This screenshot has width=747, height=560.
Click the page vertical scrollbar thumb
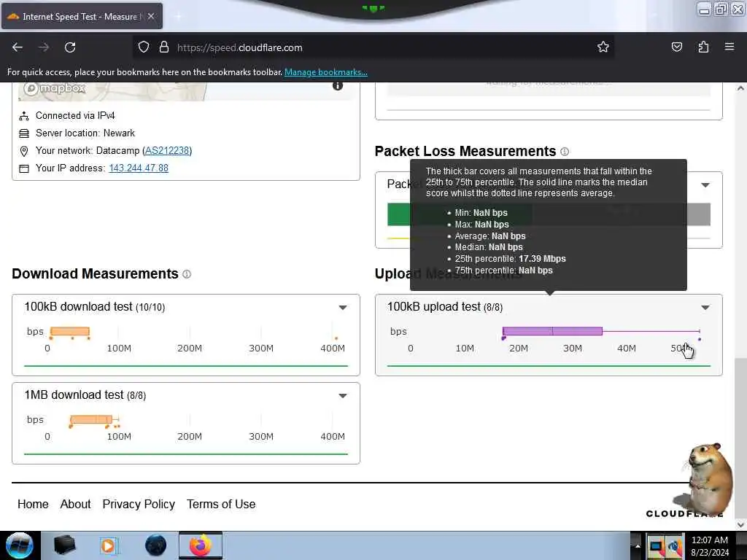(x=740, y=437)
